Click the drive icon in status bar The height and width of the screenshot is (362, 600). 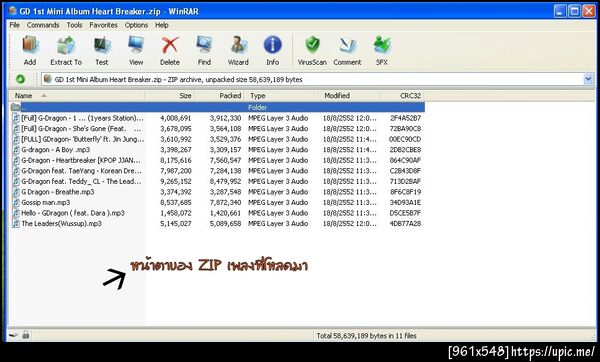[x=13, y=335]
